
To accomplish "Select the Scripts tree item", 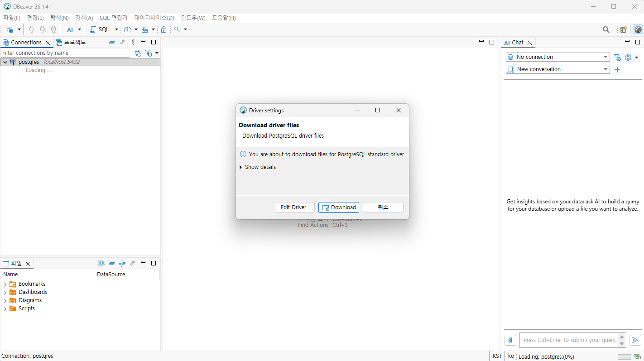I will [27, 308].
